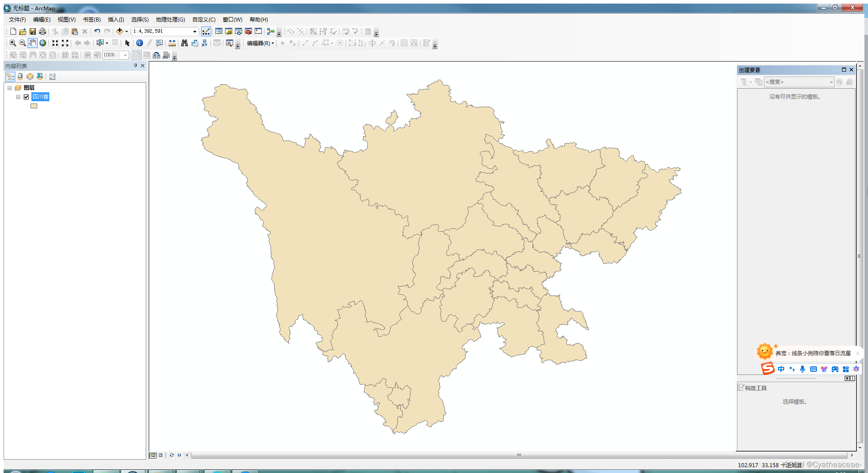
Task: Auto-hide pin the 内容列表 panel
Action: (136, 66)
